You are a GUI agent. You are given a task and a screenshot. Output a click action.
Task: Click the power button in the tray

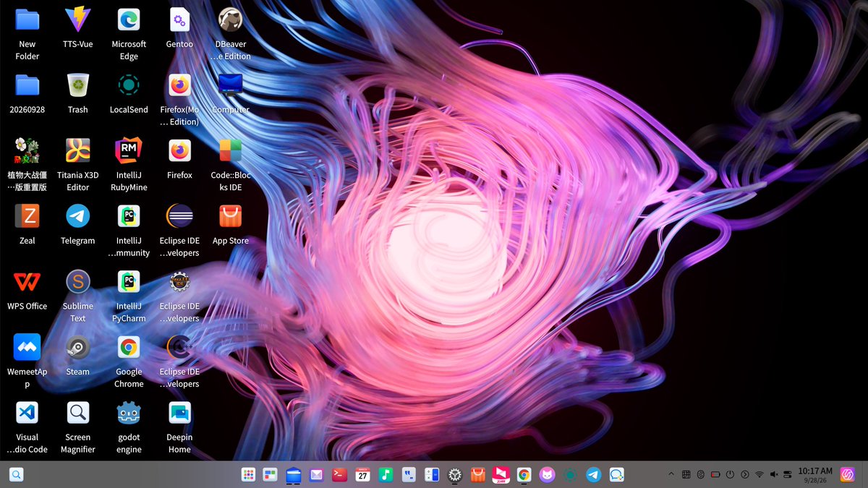[x=730, y=475]
